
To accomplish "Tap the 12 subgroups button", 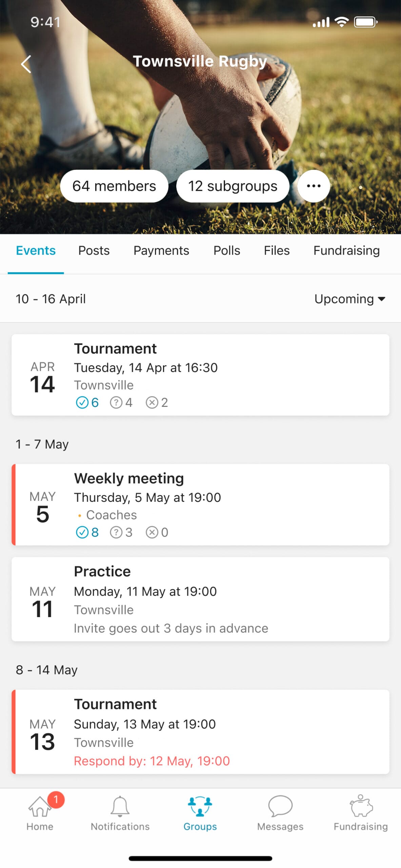I will pyautogui.click(x=233, y=186).
